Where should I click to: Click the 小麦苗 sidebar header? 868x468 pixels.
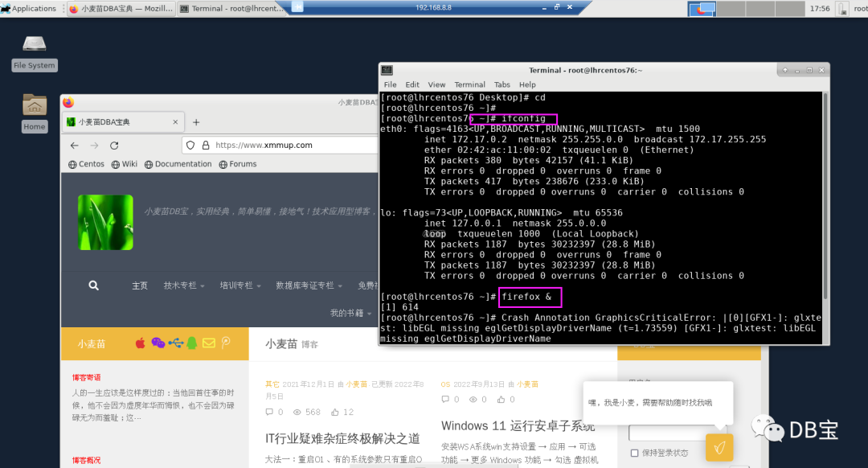92,344
